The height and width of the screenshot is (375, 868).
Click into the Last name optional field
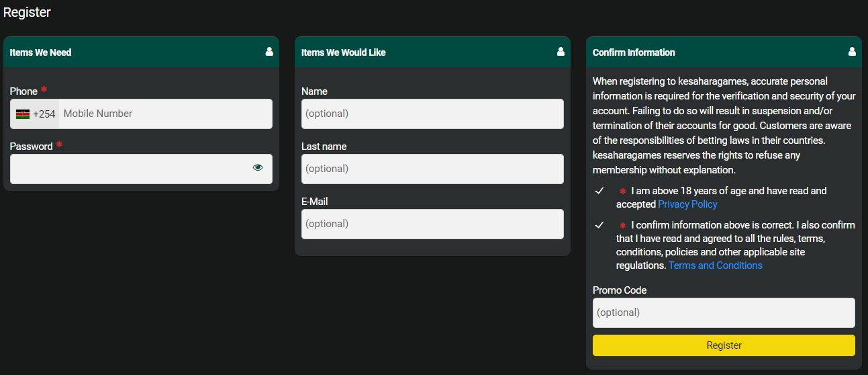click(432, 169)
